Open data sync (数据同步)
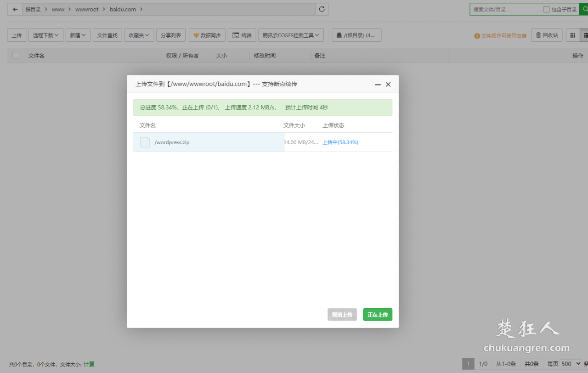This screenshot has height=373, width=588. coord(207,35)
